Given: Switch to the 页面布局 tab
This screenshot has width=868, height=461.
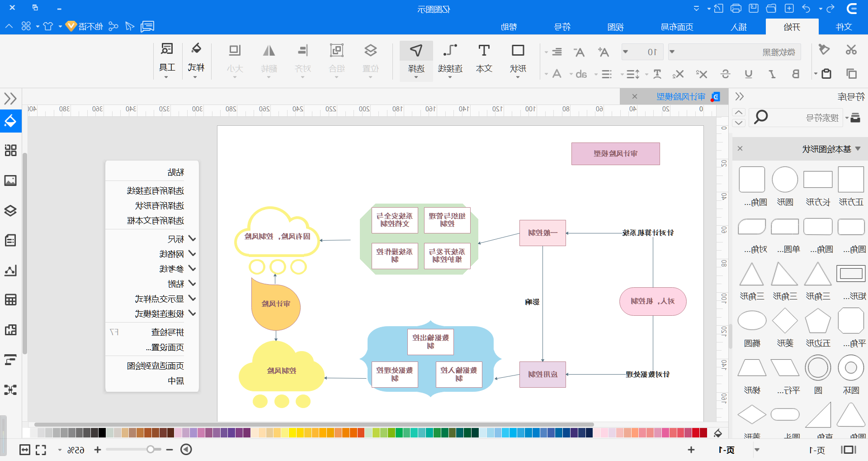Looking at the screenshot, I should click(677, 27).
